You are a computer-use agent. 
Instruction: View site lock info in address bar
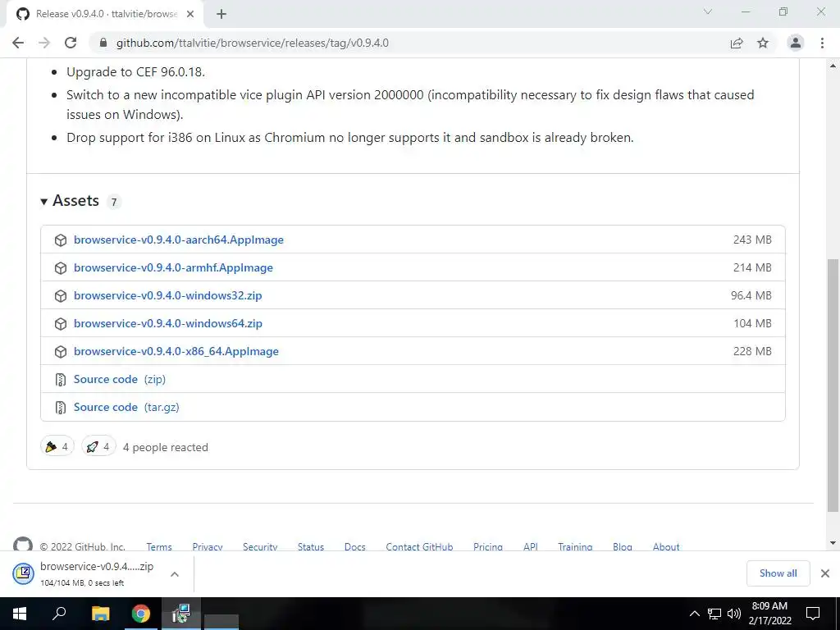pos(103,43)
